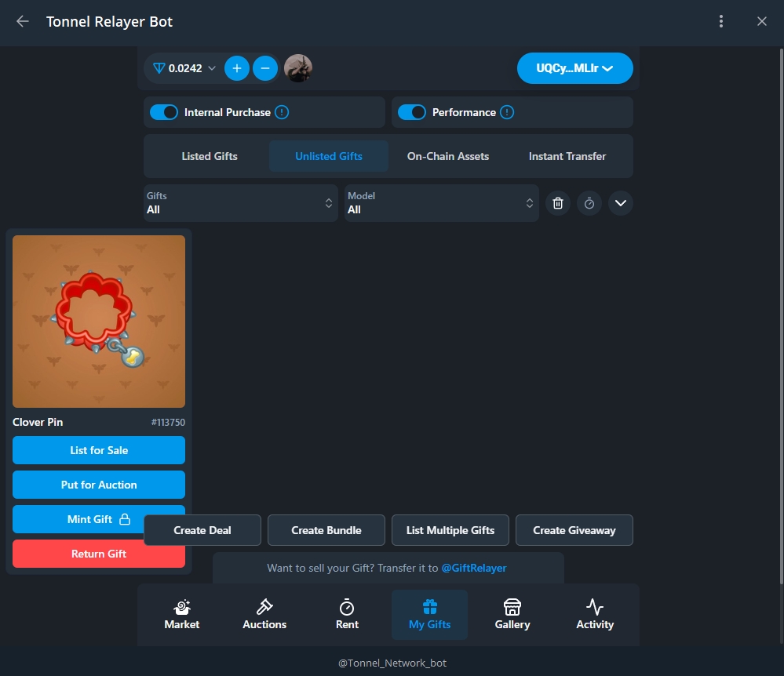Go to the Gallery section
Screen dimensions: 784x676
tap(512, 614)
